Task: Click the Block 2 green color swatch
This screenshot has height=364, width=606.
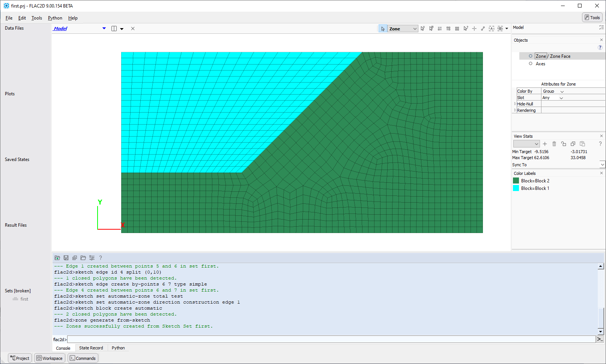Action: tap(516, 181)
